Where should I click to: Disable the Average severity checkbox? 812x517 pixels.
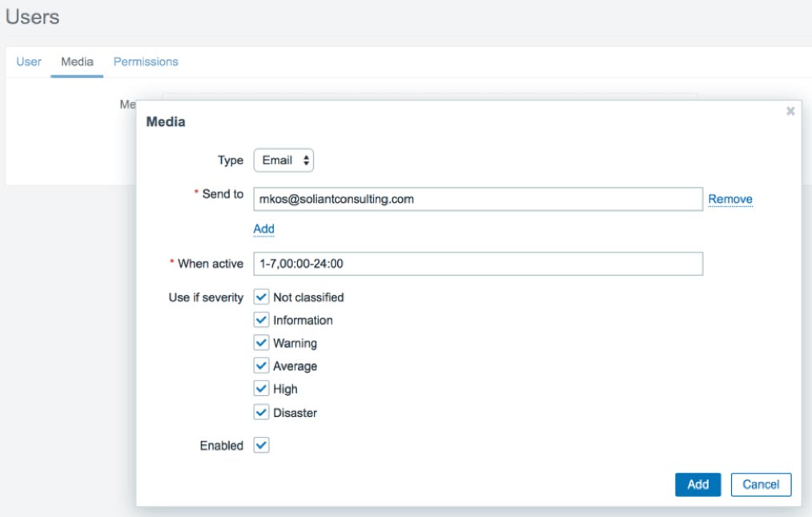tap(262, 366)
